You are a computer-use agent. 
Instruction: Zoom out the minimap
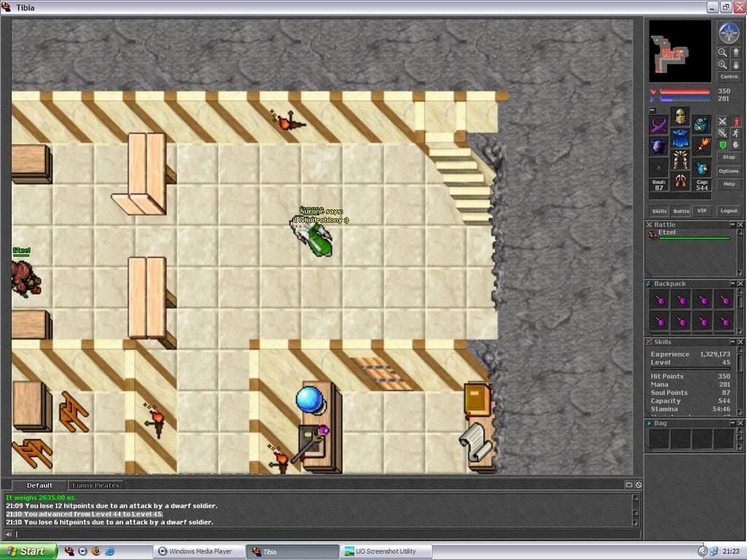point(723,52)
